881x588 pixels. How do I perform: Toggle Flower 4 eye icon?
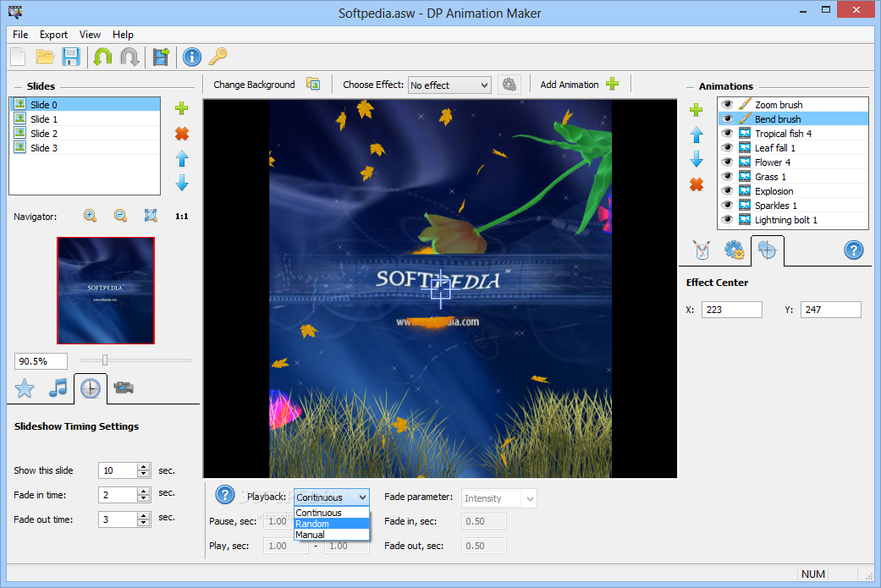727,162
